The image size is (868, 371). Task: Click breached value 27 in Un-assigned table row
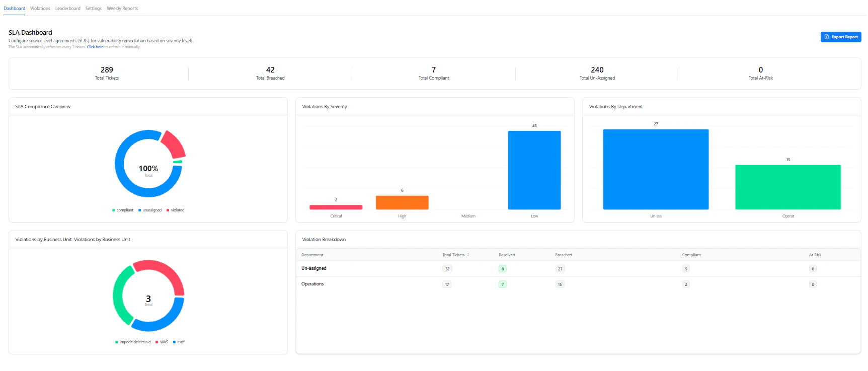pos(560,269)
